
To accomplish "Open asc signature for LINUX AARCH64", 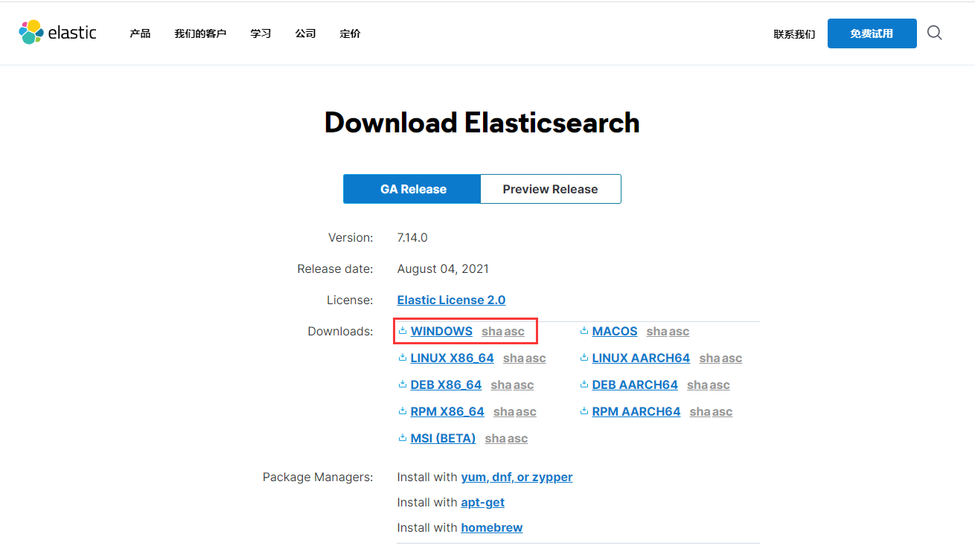I will [x=732, y=358].
